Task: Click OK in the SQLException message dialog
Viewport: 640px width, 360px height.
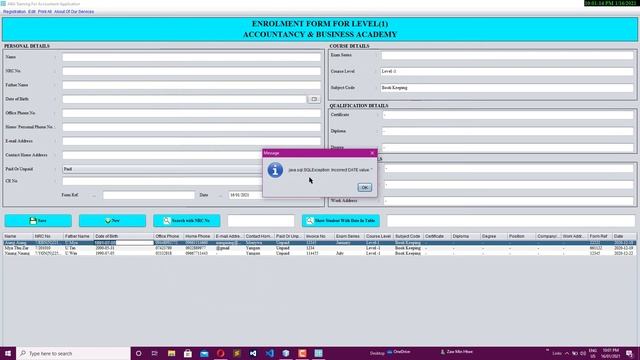Action: (x=364, y=187)
